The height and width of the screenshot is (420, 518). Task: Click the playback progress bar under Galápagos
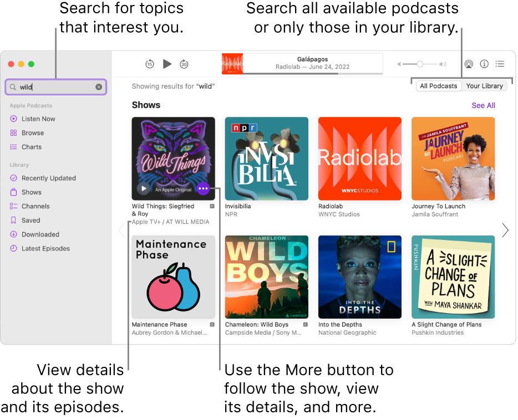click(x=313, y=73)
